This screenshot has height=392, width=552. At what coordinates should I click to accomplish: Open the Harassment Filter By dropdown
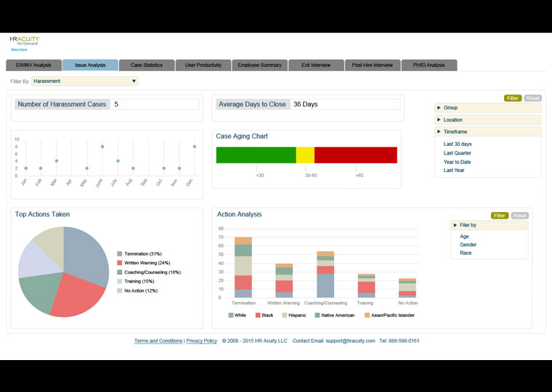(x=85, y=81)
